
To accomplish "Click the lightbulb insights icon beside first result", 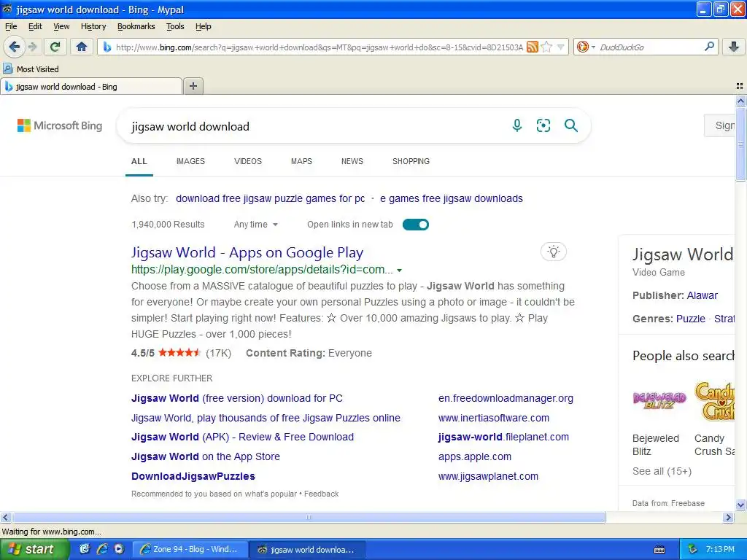I will (554, 252).
